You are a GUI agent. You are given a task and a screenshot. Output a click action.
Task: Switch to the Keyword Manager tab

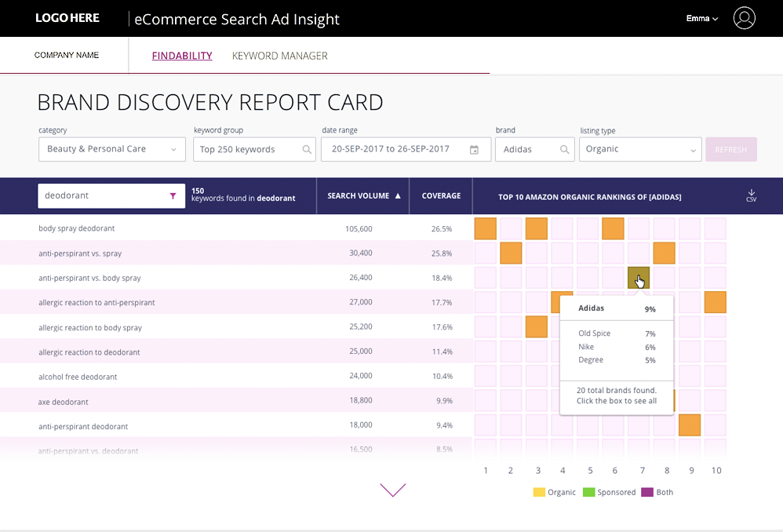[x=279, y=56]
